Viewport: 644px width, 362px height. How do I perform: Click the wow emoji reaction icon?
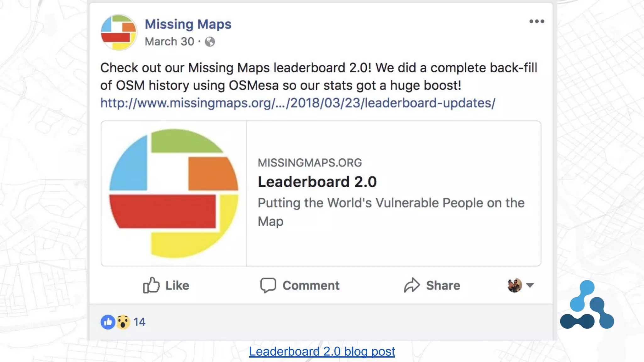point(123,322)
